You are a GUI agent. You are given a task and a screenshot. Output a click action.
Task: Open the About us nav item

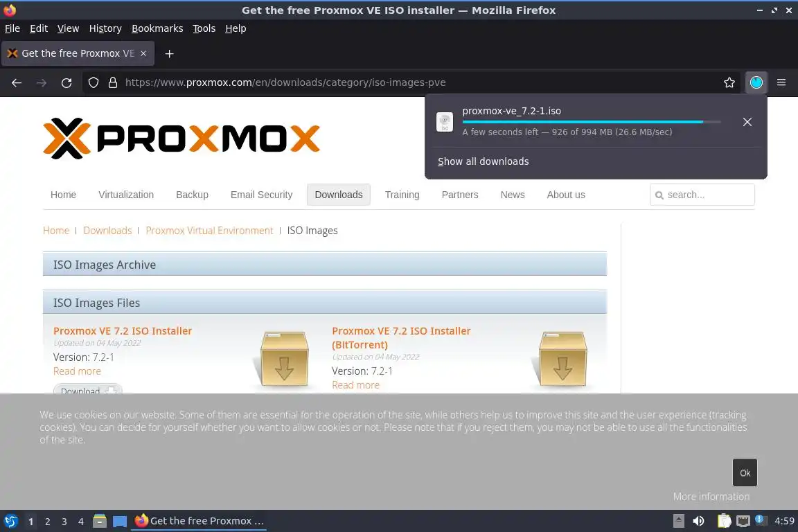pos(566,195)
